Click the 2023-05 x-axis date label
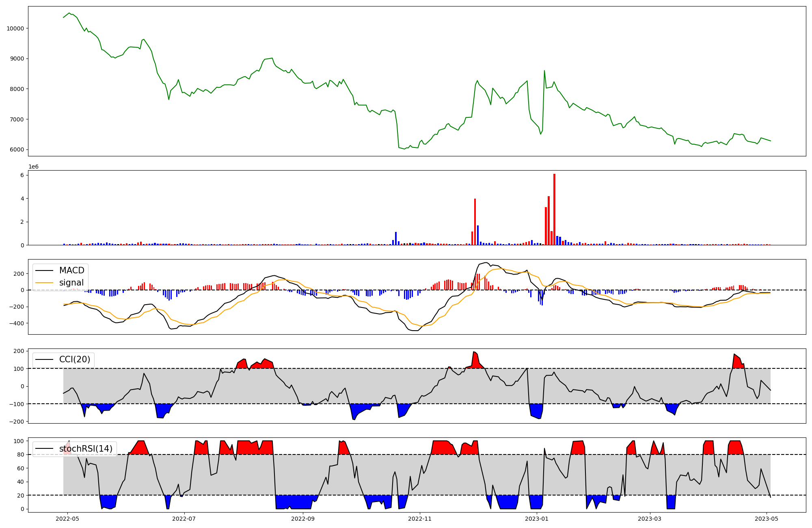The width and height of the screenshot is (812, 528). 767,519
